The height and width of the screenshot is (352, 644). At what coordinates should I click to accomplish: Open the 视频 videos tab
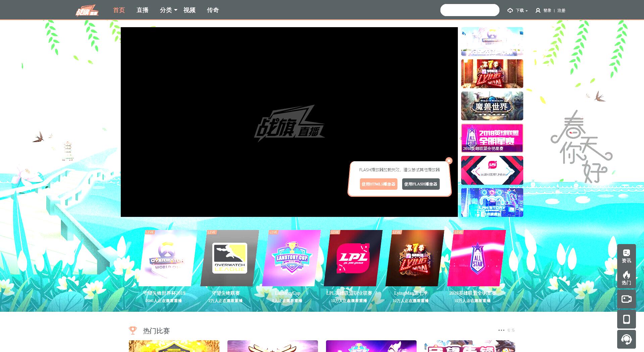tap(189, 10)
